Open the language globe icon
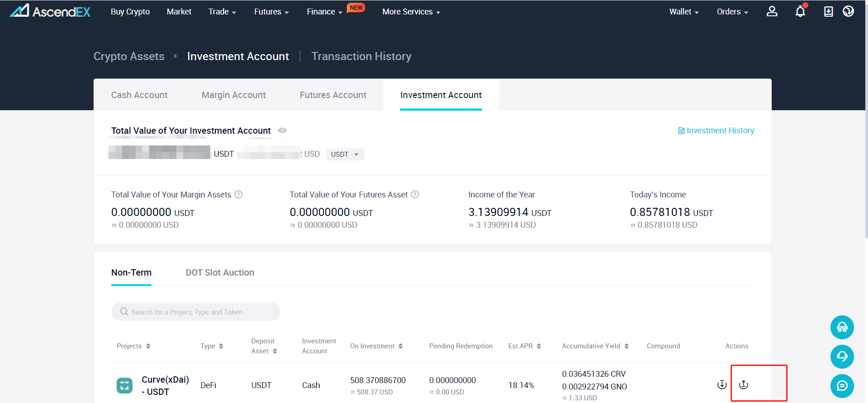 click(x=848, y=11)
